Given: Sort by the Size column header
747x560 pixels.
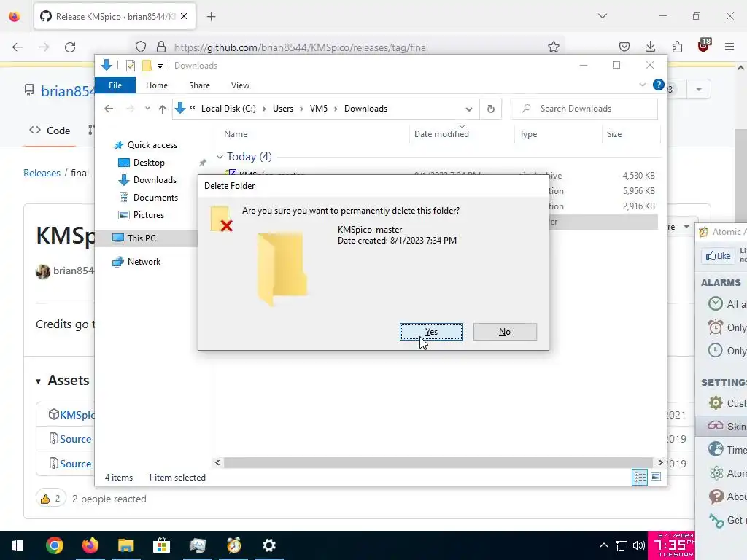Looking at the screenshot, I should (x=614, y=134).
